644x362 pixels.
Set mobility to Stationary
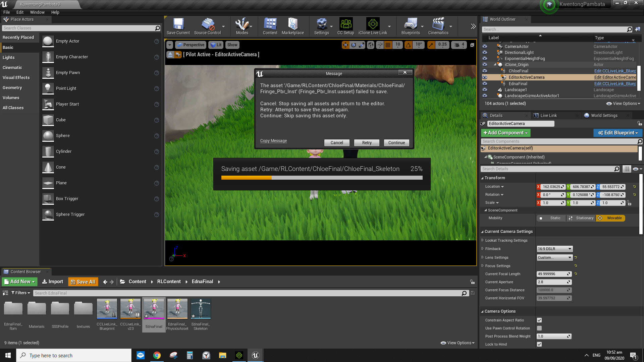coord(581,218)
